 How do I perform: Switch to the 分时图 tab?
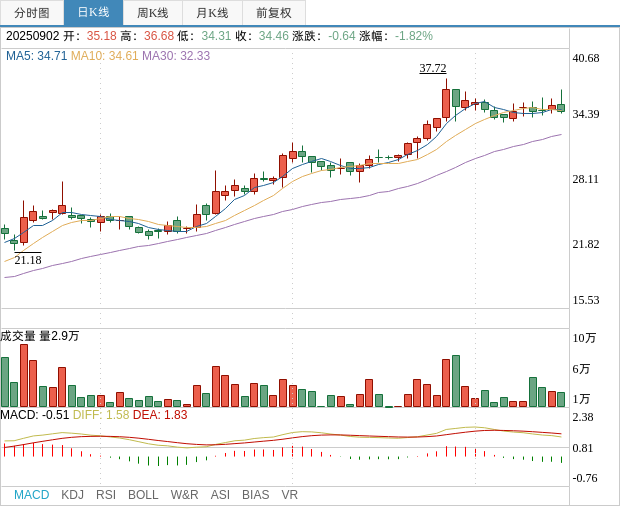[x=32, y=13]
